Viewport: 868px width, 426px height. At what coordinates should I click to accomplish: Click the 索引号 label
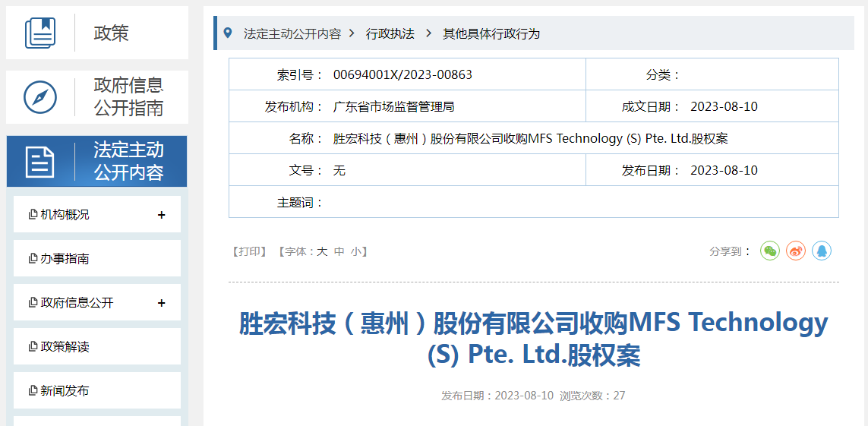[300, 74]
